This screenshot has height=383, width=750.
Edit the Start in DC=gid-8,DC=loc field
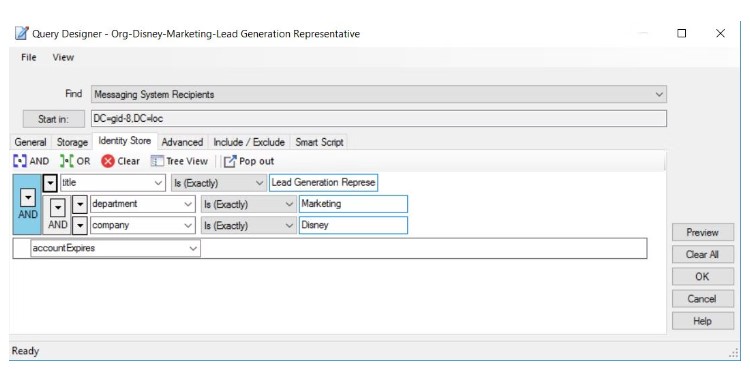pos(379,119)
